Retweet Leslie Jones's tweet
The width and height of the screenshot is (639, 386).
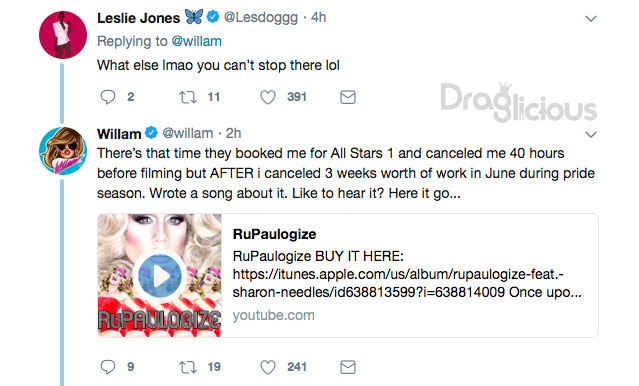188,97
